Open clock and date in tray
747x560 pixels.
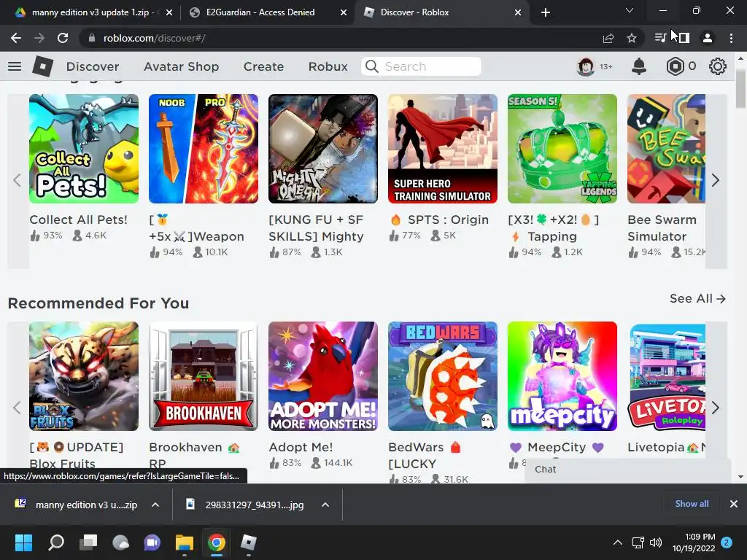tap(694, 542)
